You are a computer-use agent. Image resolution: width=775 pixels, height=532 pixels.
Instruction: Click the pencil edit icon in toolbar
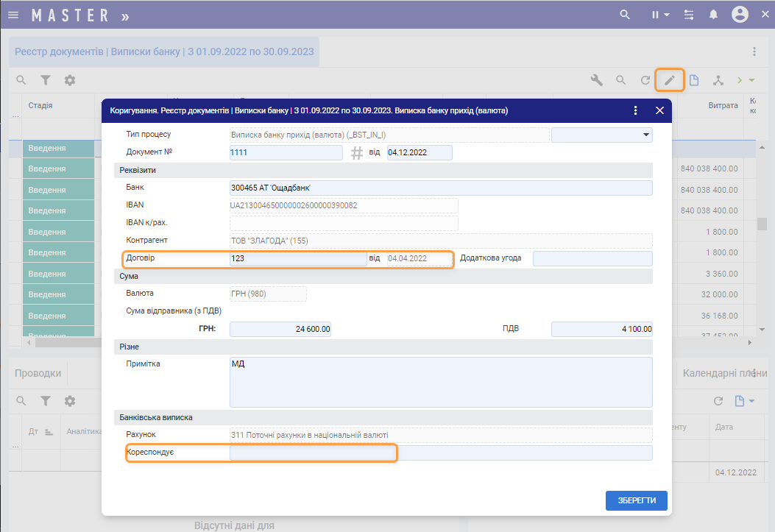point(669,80)
